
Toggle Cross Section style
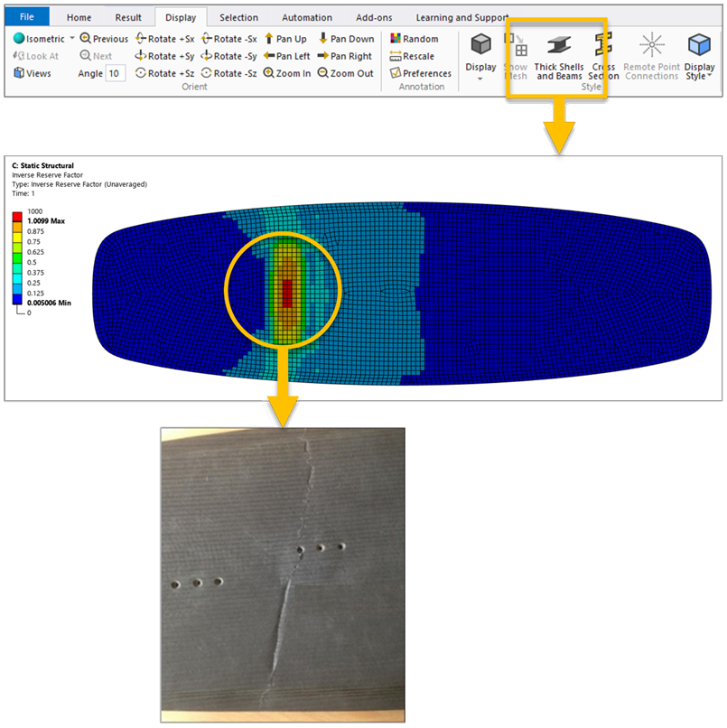click(603, 56)
